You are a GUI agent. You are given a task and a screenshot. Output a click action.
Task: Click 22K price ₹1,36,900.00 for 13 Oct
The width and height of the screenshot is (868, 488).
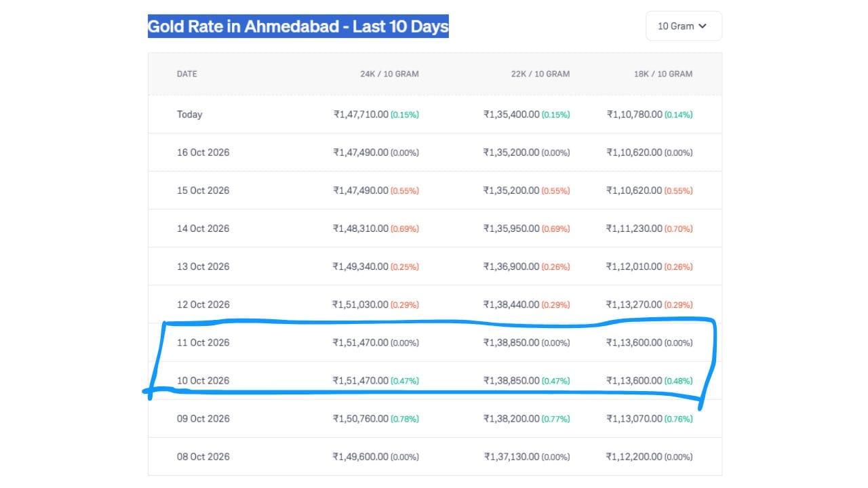coord(511,266)
